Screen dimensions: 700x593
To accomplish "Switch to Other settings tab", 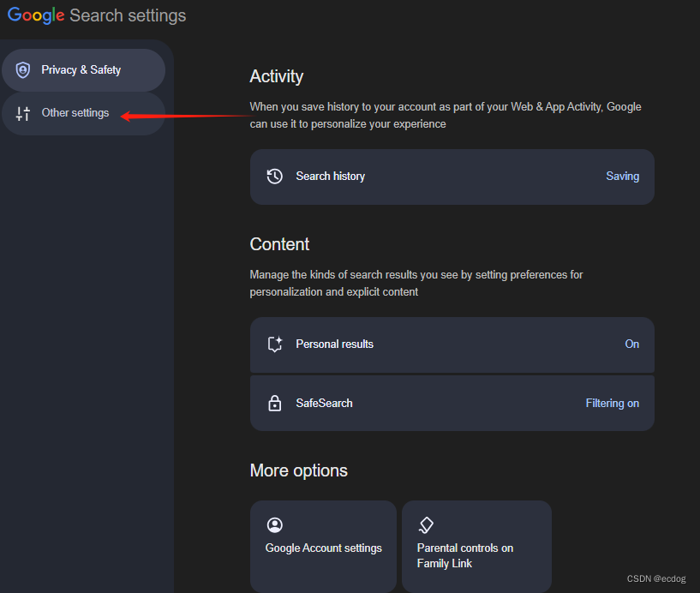I will coord(83,113).
